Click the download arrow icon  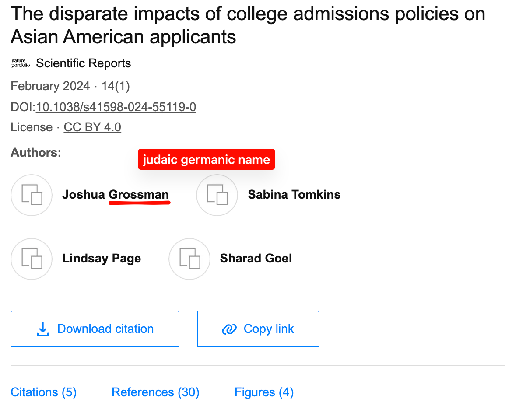click(43, 329)
